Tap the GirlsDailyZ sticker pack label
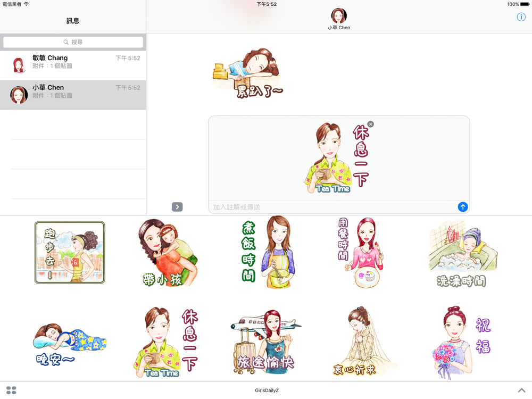This screenshot has height=399, width=532. (x=267, y=390)
